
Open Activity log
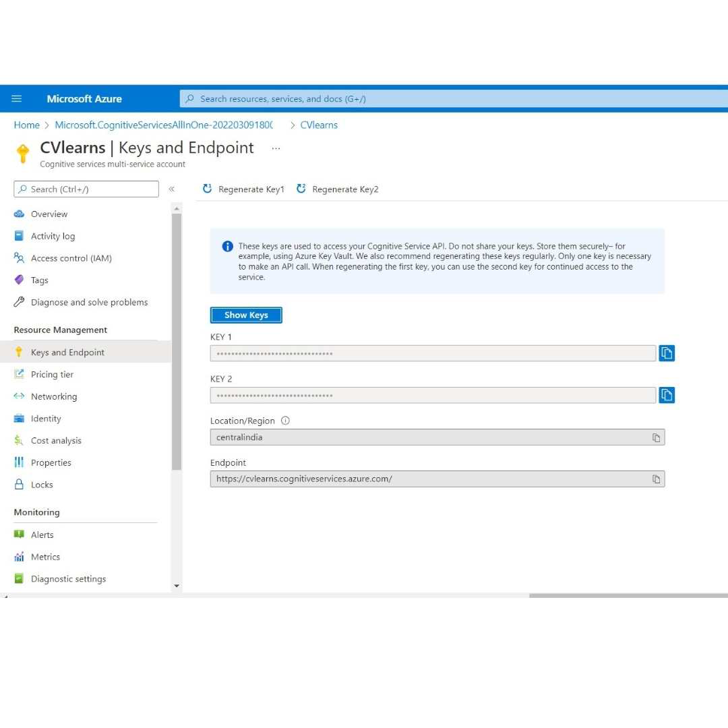(x=53, y=236)
